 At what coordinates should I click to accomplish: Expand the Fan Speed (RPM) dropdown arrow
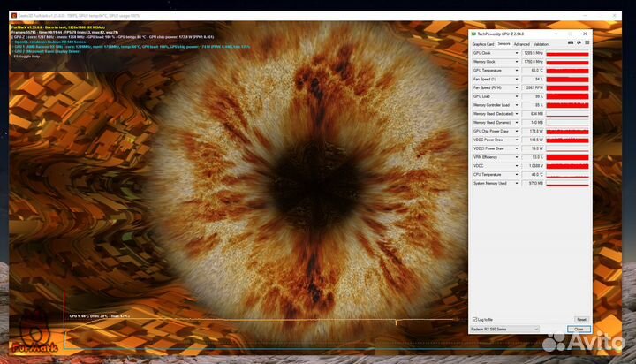coord(518,87)
